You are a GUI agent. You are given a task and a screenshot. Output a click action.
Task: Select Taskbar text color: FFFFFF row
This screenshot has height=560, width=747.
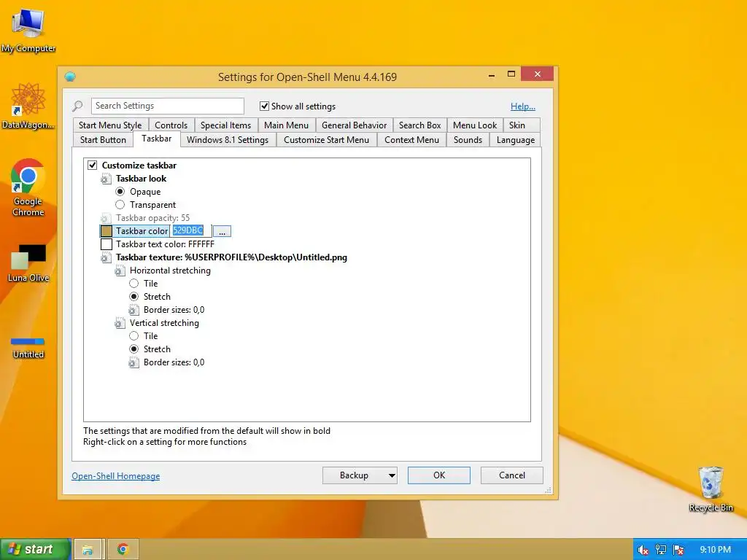pyautogui.click(x=165, y=244)
